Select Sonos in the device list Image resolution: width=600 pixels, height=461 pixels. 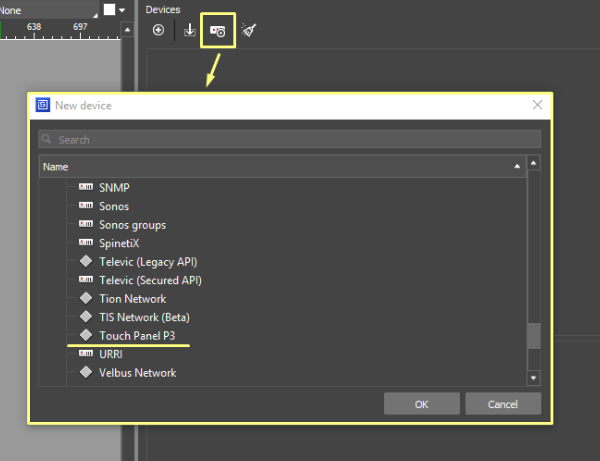tap(113, 207)
